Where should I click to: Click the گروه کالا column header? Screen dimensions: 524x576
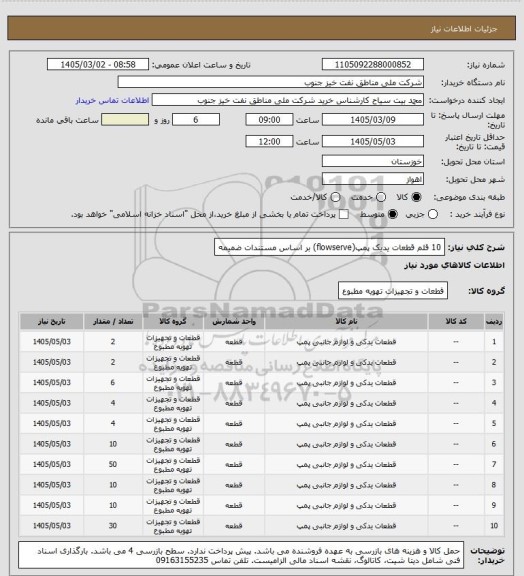173,321
